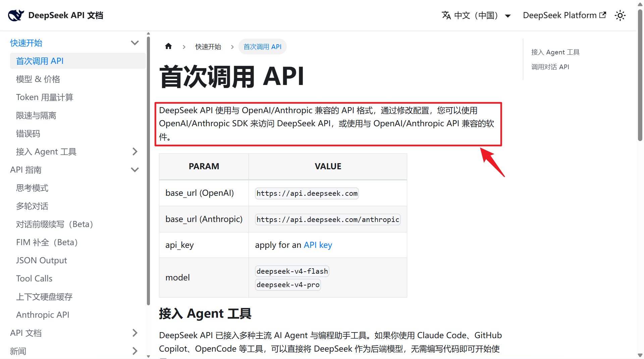The height and width of the screenshot is (359, 644).
Task: Expand the 新闻 section chevron
Action: tap(135, 351)
